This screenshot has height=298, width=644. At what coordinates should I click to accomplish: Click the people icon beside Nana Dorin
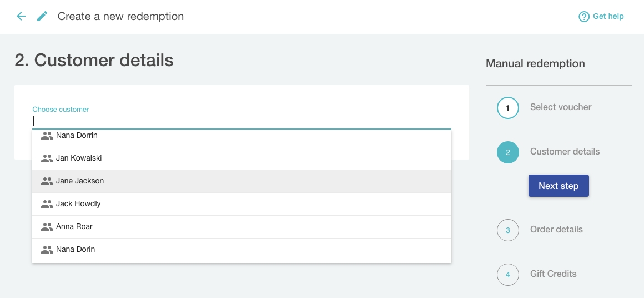click(x=47, y=250)
